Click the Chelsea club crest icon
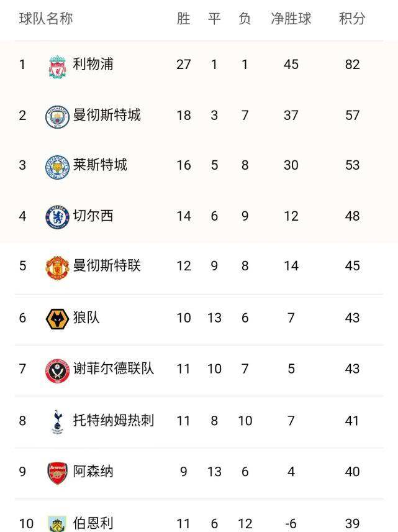Image resolution: width=398 pixels, height=532 pixels. click(57, 217)
